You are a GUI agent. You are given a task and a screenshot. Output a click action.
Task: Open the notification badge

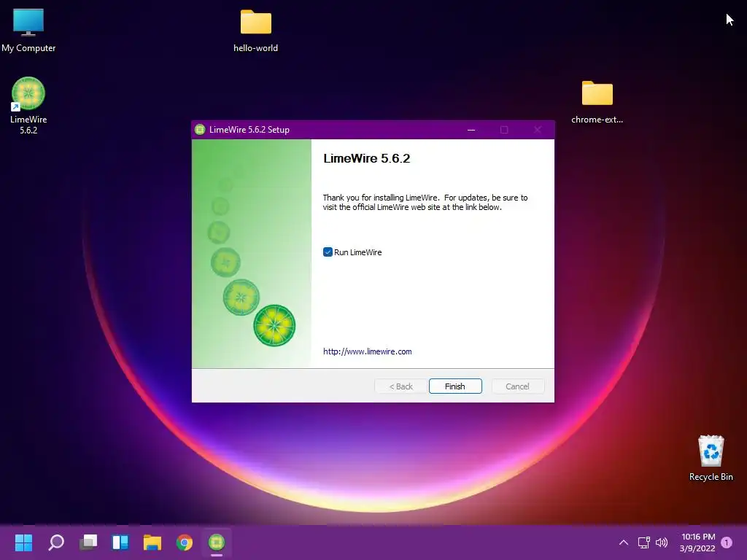click(727, 542)
